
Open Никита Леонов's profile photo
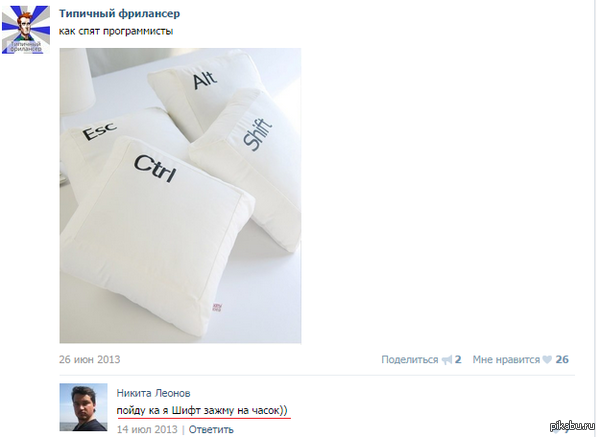click(83, 407)
